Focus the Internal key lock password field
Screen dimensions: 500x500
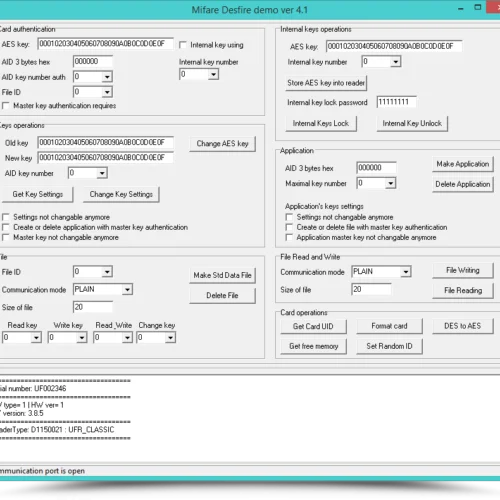pos(396,102)
